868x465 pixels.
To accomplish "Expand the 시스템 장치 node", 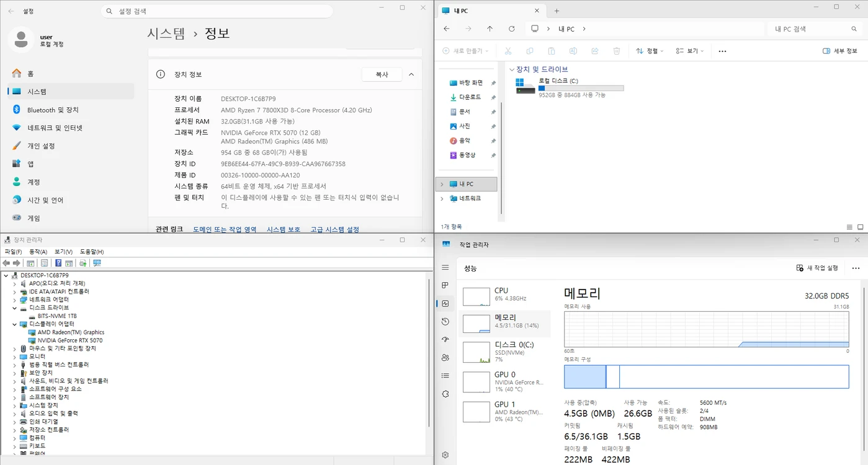I will tap(15, 405).
